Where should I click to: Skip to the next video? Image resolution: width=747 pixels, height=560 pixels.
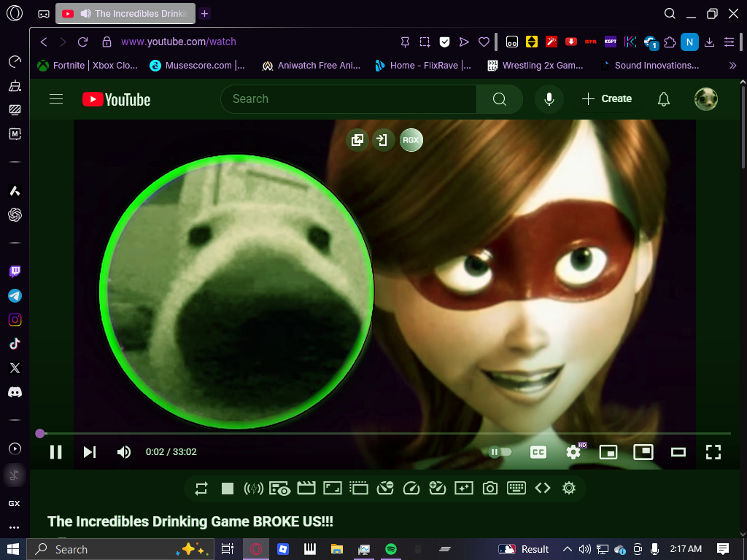click(x=90, y=452)
